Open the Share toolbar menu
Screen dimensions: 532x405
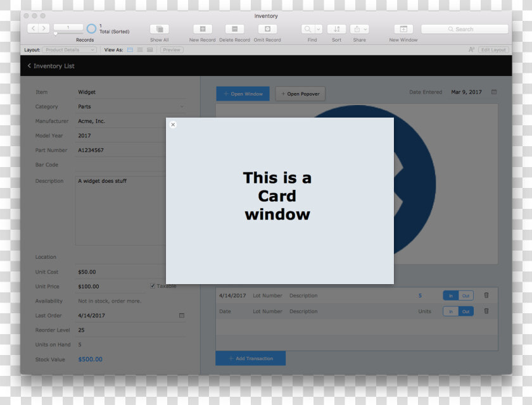pyautogui.click(x=360, y=29)
